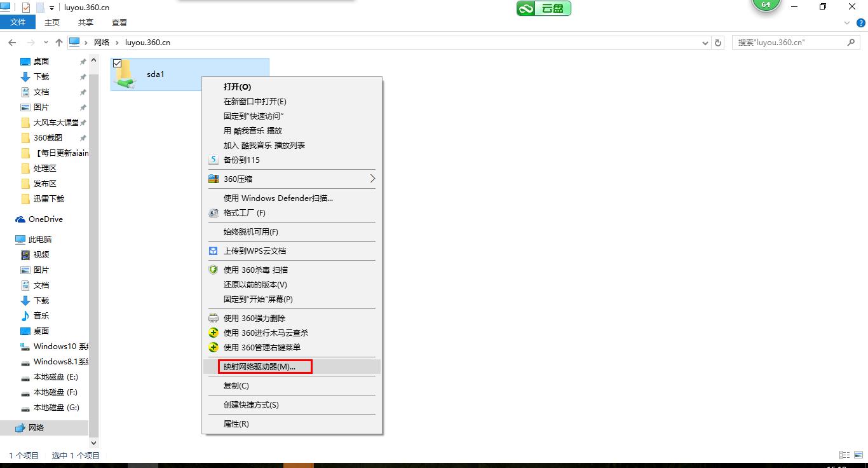Click the 云盘 cloud disk button
This screenshot has height=468, width=868.
pos(544,8)
